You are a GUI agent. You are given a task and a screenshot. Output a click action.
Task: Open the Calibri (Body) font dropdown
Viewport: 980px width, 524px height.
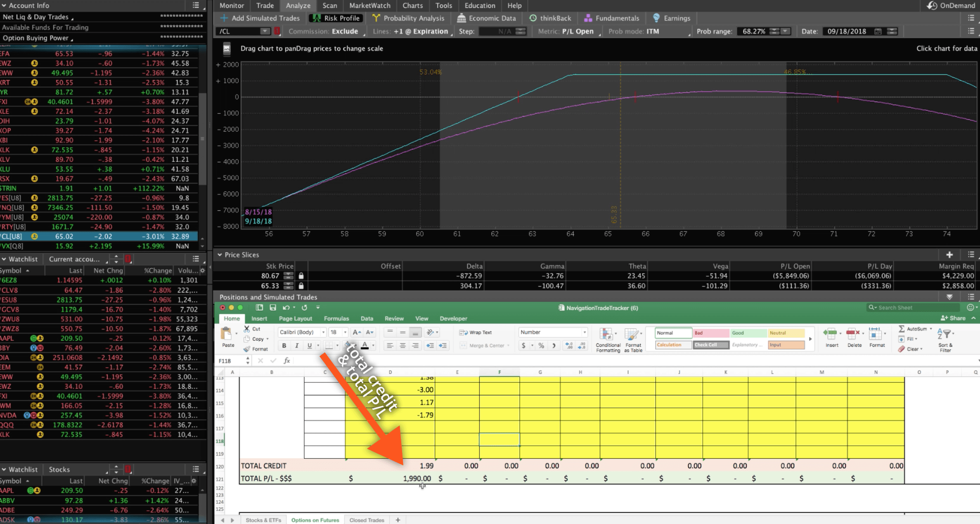point(323,332)
